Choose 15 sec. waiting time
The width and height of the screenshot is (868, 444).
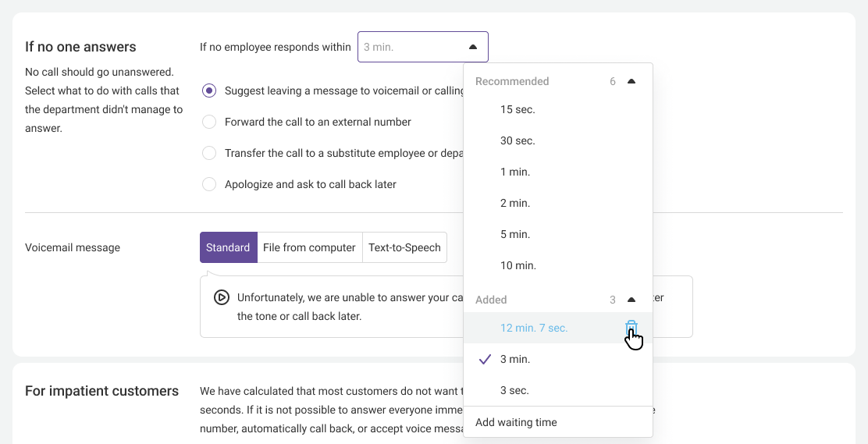518,109
